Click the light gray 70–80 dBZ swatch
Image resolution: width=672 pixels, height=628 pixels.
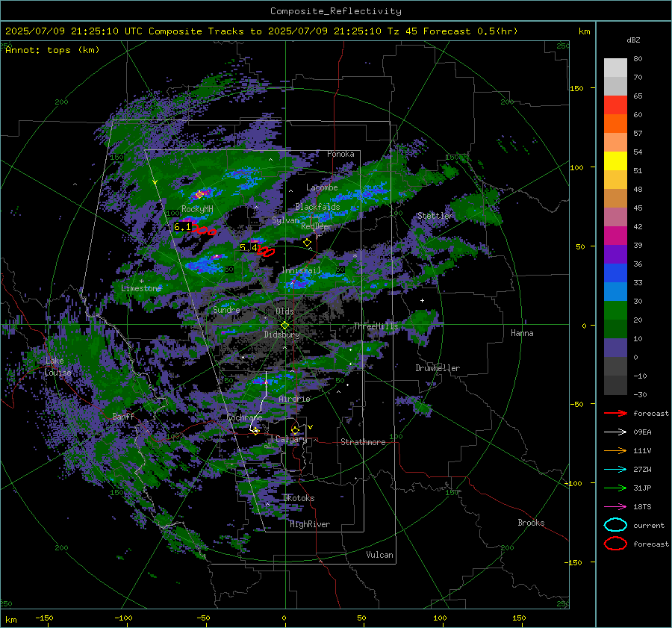coord(615,68)
